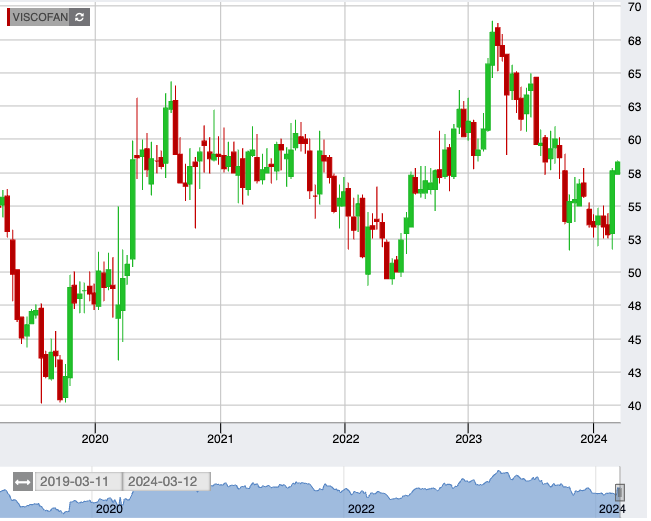The height and width of the screenshot is (521, 651).
Task: Edit the end date field 2024-03-12
Action: tap(166, 482)
